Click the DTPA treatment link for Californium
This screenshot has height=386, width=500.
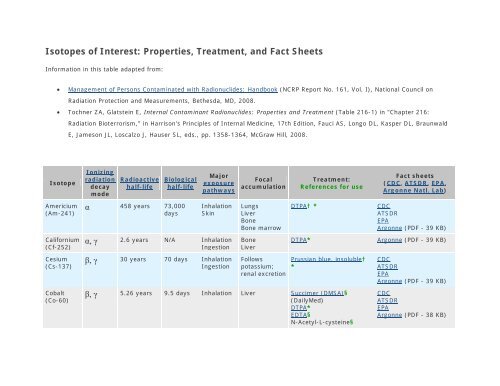click(298, 240)
